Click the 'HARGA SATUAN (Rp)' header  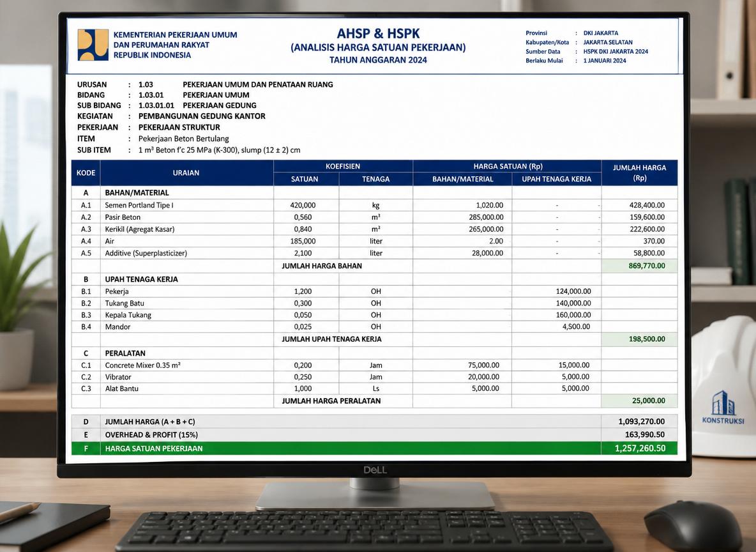coord(508,166)
